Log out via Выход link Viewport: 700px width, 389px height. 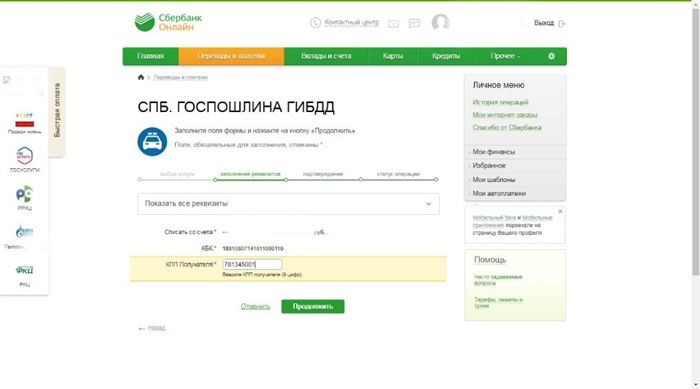click(x=544, y=23)
